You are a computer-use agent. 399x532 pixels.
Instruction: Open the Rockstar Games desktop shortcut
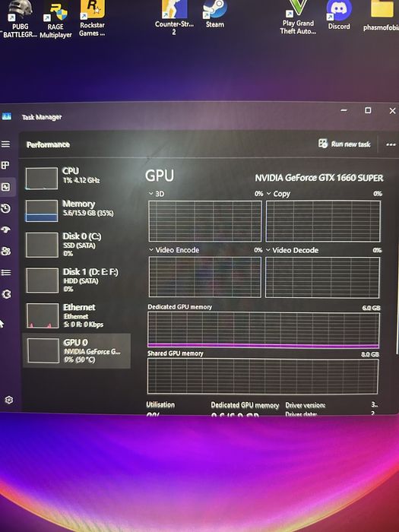[92, 18]
